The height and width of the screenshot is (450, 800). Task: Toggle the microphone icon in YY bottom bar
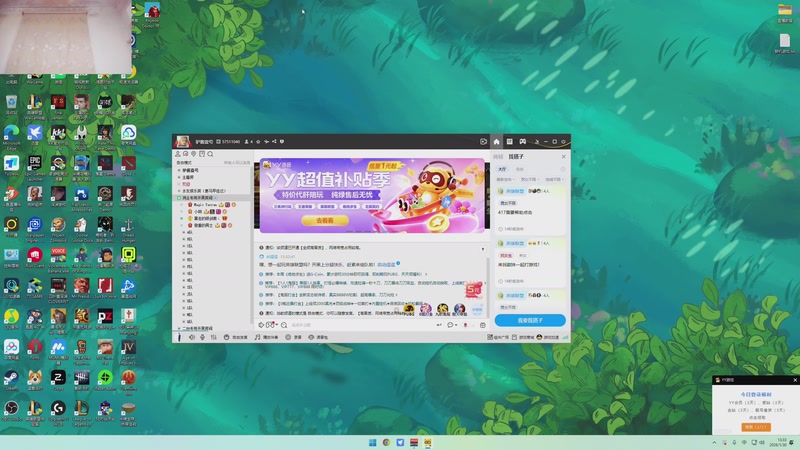pyautogui.click(x=203, y=337)
